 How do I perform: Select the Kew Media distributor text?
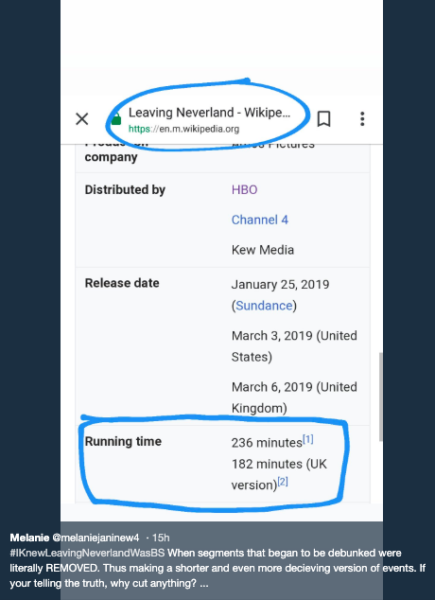point(263,250)
